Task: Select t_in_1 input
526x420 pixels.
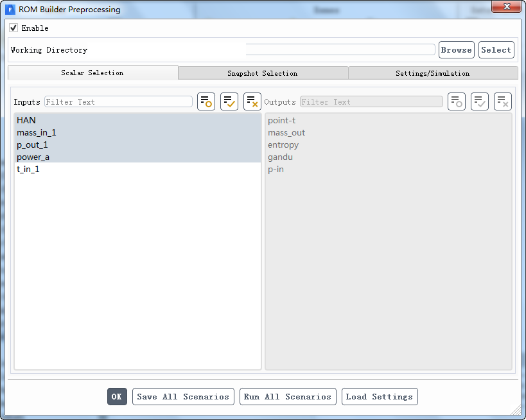Action: point(137,169)
